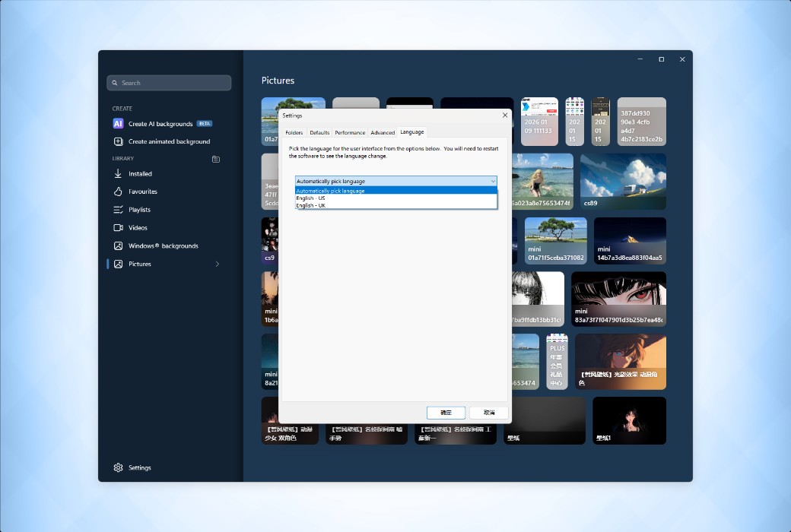Expand the Pictures chevron in the sidebar
This screenshot has width=791, height=532.
tap(218, 264)
